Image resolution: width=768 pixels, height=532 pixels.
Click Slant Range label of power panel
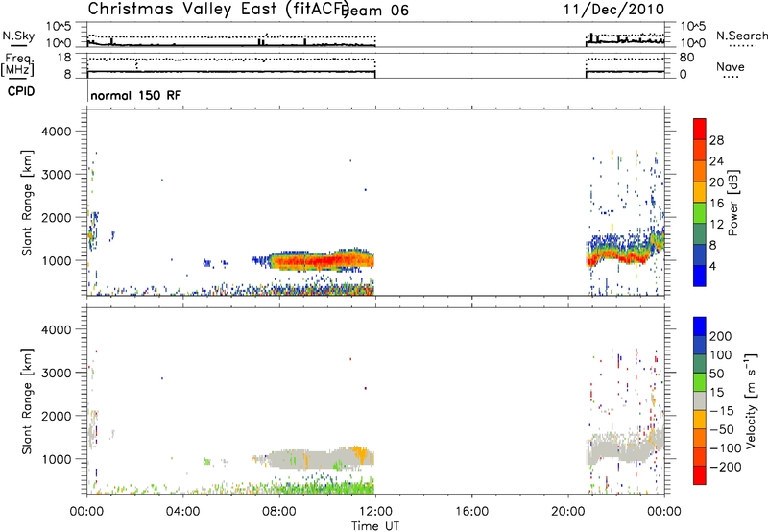[27, 203]
